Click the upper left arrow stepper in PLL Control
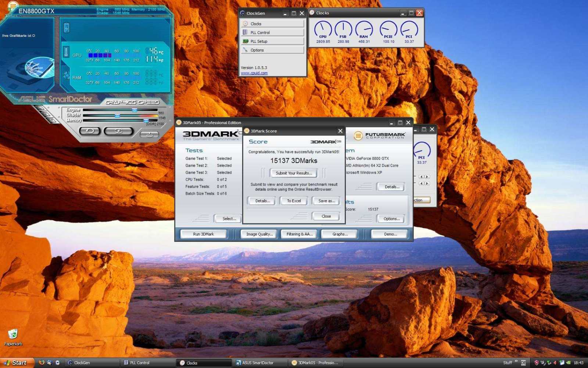The height and width of the screenshot is (368, 588). tap(421, 177)
